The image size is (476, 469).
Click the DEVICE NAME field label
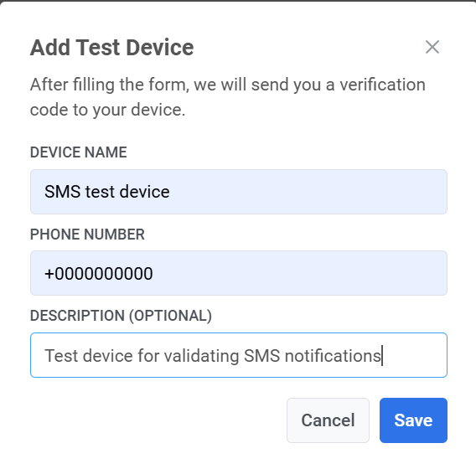pos(78,152)
